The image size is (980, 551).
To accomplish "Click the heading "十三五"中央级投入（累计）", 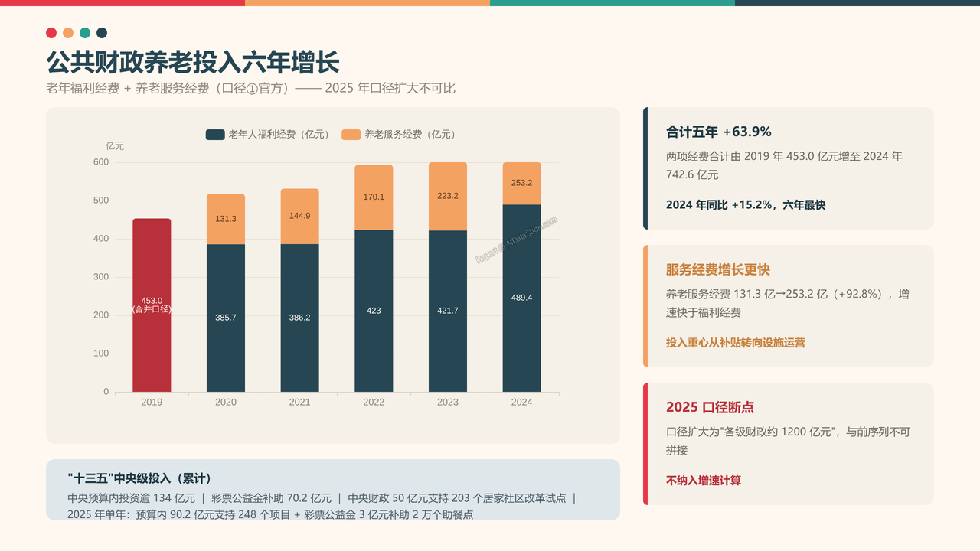I will tap(139, 478).
